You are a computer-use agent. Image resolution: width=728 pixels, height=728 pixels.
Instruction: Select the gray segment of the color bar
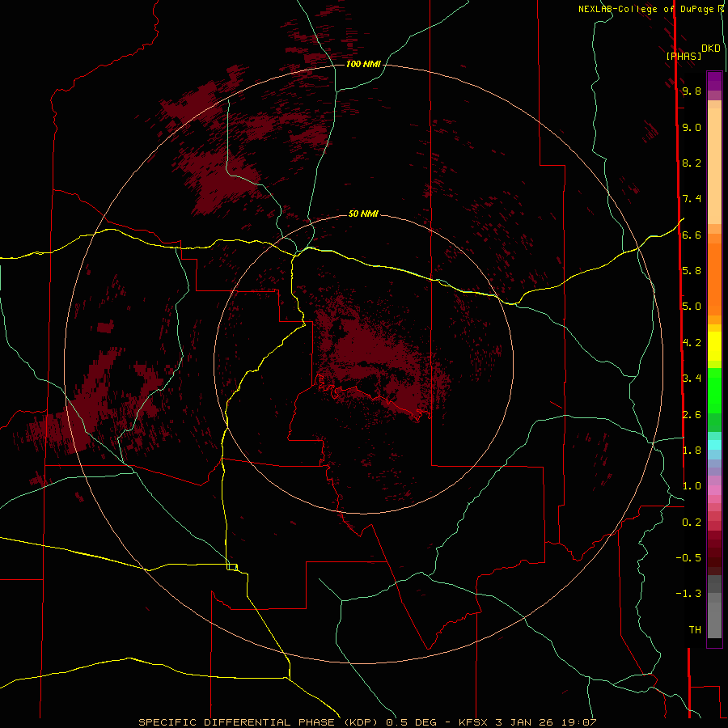714,607
